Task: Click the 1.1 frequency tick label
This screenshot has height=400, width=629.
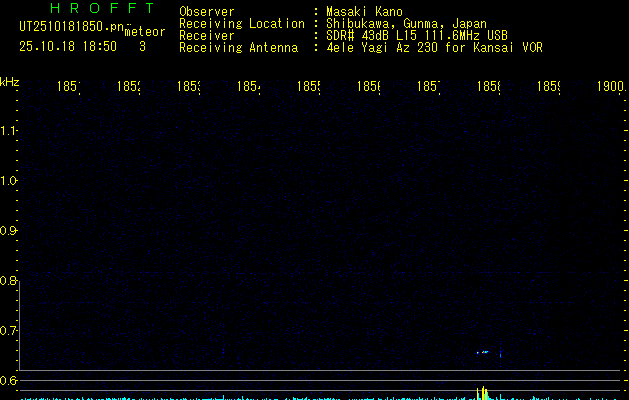Action: [8, 130]
